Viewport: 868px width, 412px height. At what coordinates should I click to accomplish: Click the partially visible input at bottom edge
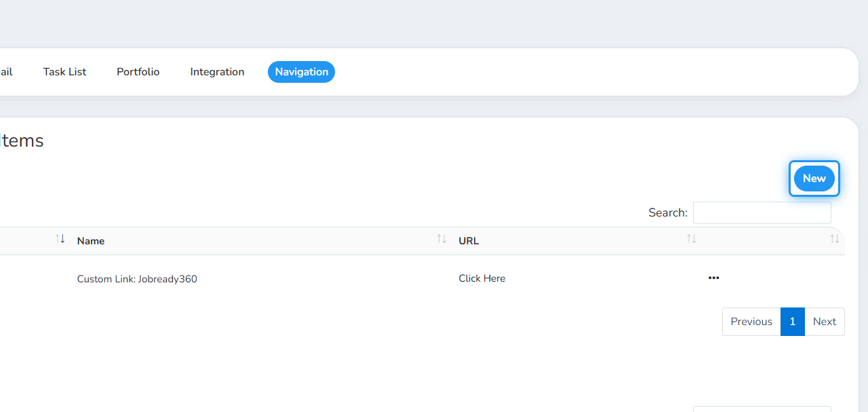(762, 409)
